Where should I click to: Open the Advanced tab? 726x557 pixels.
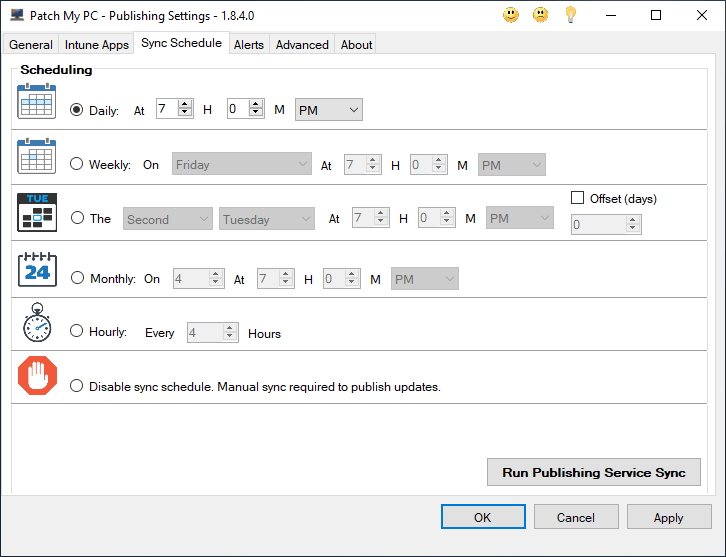(302, 44)
